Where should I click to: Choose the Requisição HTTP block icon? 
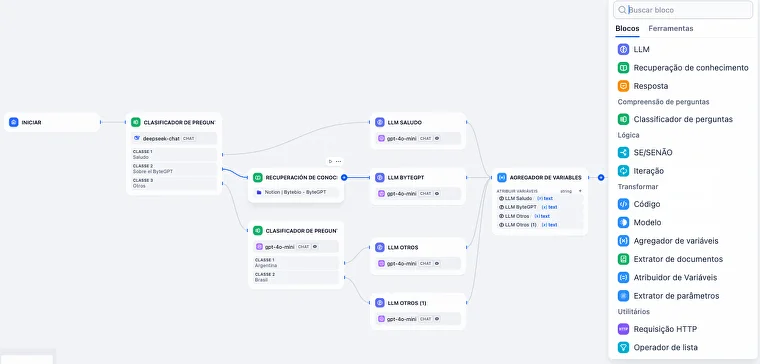click(623, 329)
